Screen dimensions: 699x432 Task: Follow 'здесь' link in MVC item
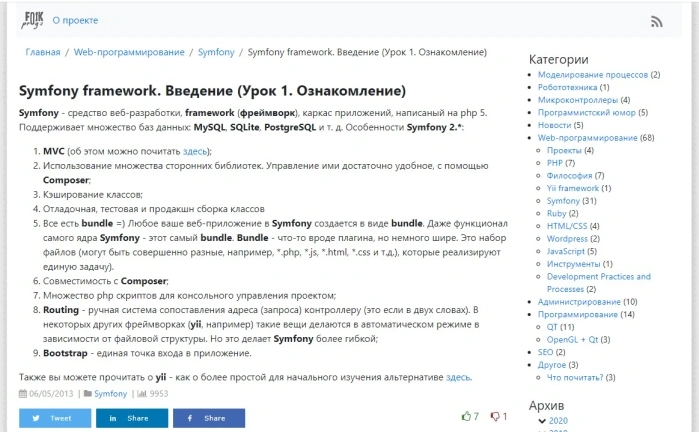point(195,152)
